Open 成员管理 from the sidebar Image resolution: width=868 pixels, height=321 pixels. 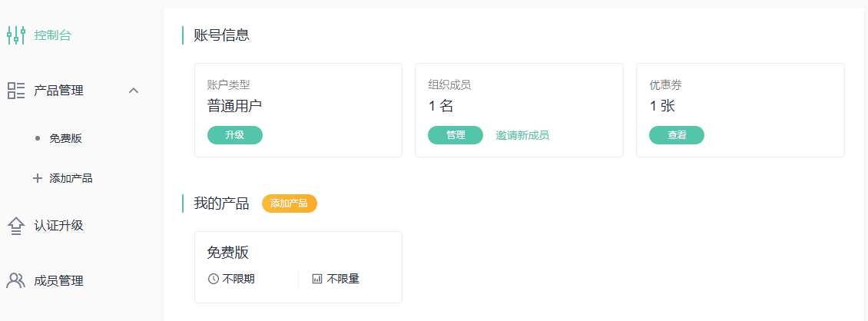tap(58, 281)
